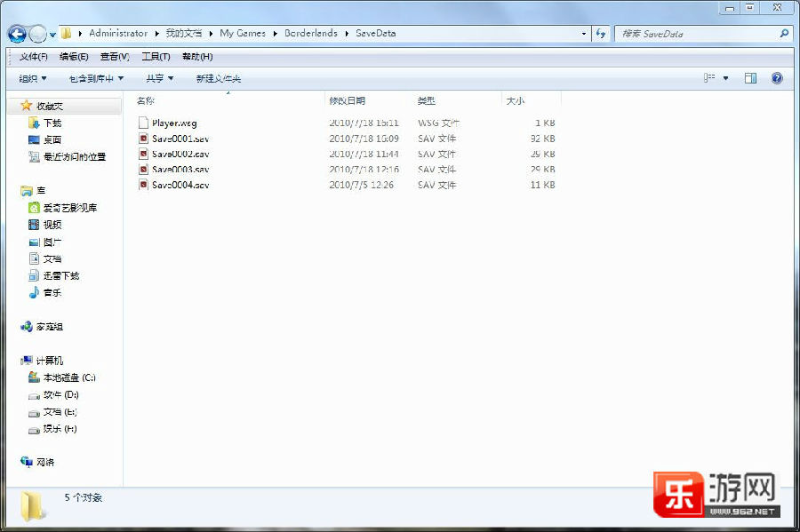The image size is (800, 532).
Task: Click the Forward navigation arrow button
Action: pyautogui.click(x=37, y=34)
